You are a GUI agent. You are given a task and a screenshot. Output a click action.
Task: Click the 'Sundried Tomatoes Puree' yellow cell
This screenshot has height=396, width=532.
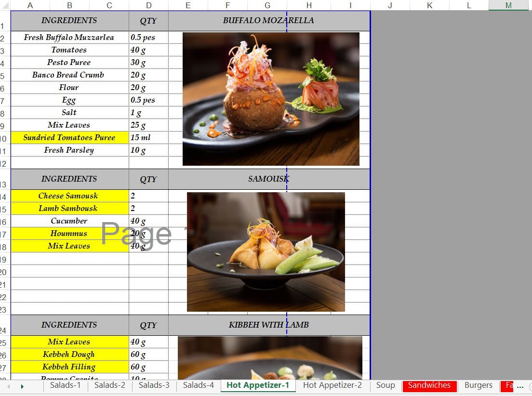(x=69, y=137)
